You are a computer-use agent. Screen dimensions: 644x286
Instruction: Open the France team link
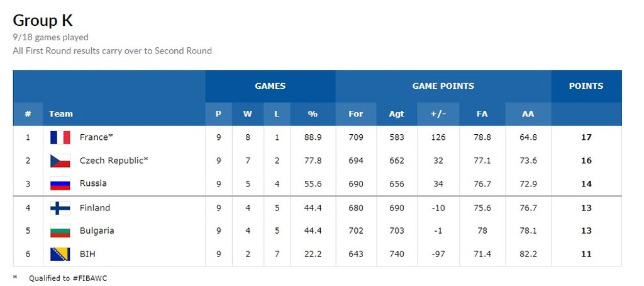click(96, 137)
